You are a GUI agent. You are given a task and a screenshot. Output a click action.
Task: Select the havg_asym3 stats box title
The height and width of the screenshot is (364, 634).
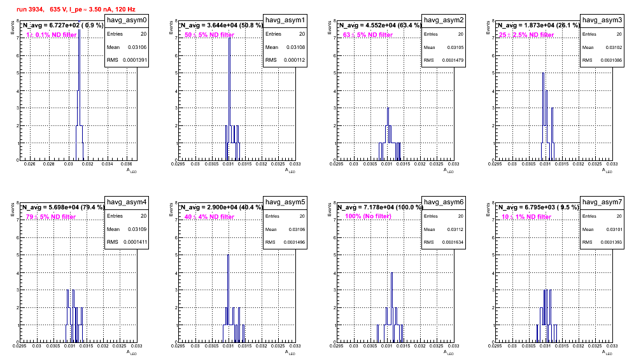(x=602, y=20)
